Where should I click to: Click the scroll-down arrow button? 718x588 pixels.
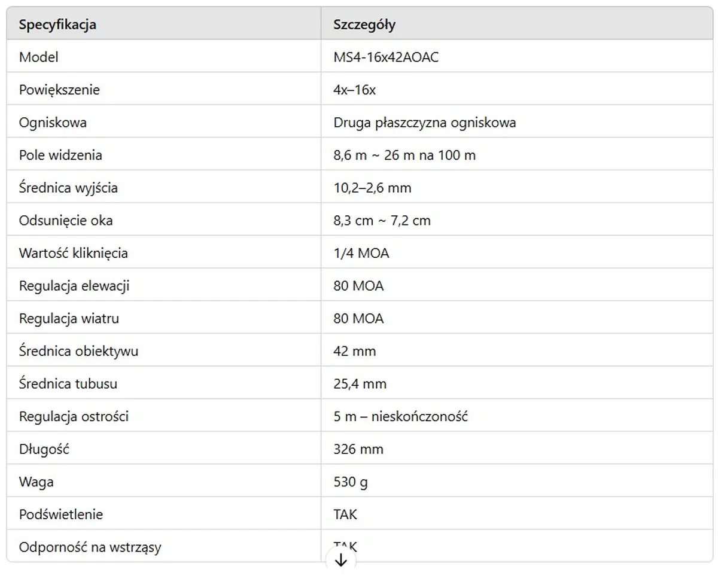pyautogui.click(x=341, y=560)
